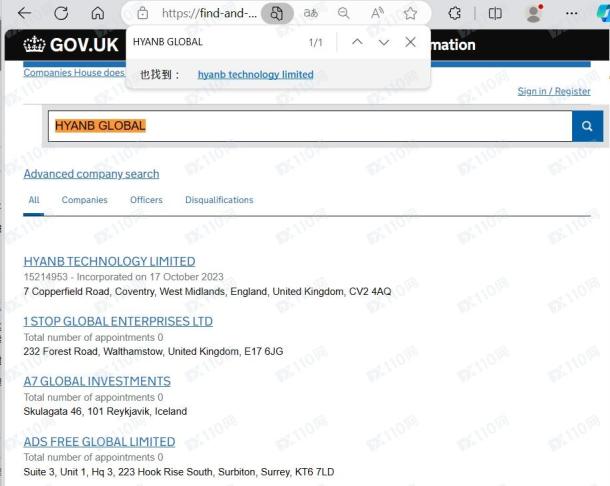Click the GOV.UK crown logo
This screenshot has width=610, height=486.
tap(70, 45)
